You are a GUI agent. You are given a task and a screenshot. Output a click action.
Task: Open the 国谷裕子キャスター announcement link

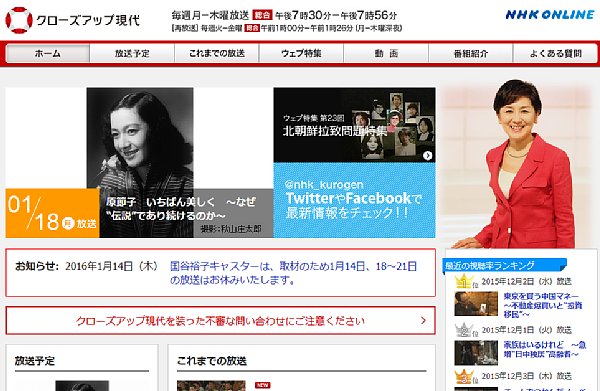click(293, 273)
